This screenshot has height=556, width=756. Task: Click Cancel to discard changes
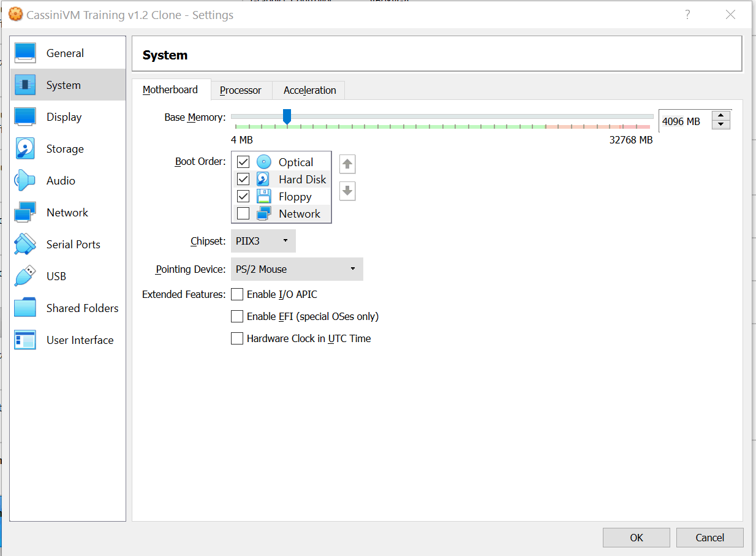(710, 538)
